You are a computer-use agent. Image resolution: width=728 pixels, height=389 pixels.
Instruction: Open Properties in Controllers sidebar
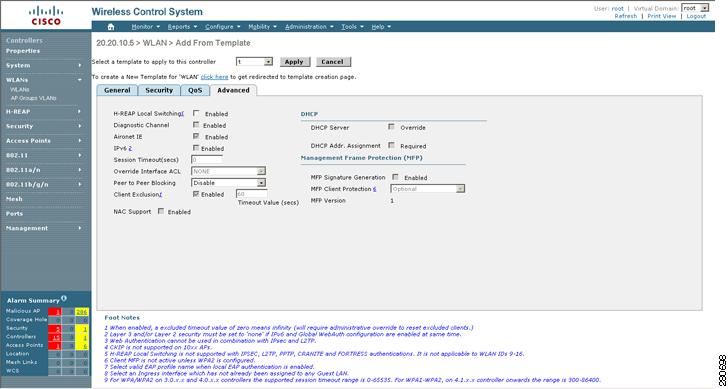[x=23, y=51]
